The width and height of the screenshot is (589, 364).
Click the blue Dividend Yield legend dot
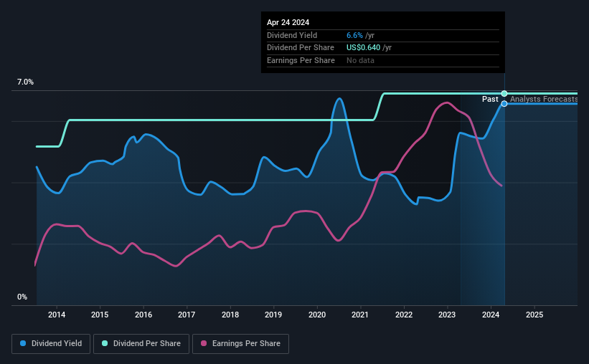tap(23, 343)
